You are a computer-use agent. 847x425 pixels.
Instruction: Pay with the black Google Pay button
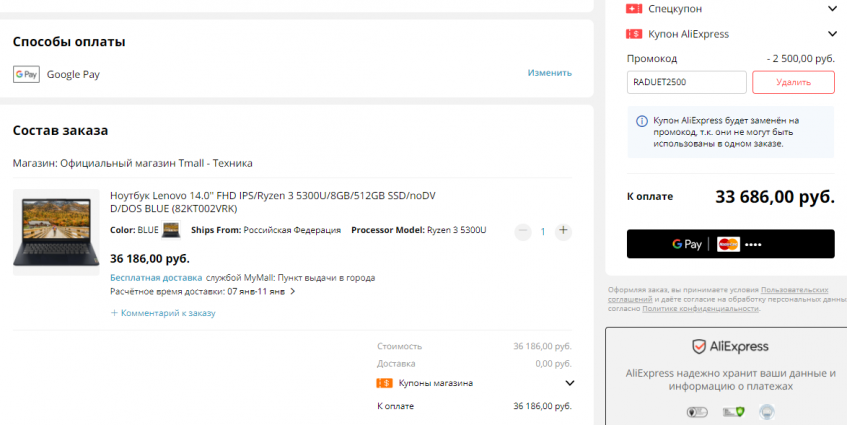[x=730, y=244]
